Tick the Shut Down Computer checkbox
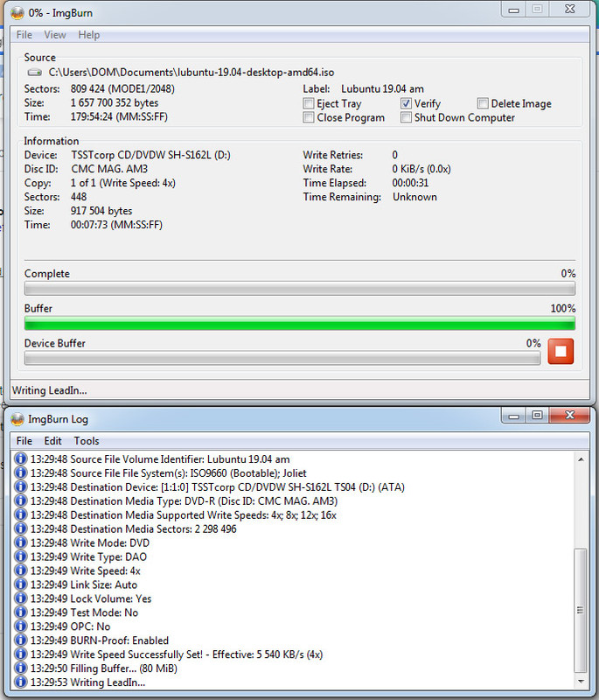 406,117
